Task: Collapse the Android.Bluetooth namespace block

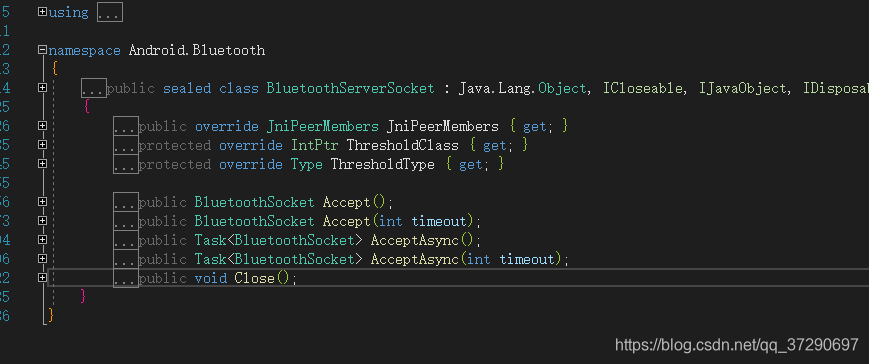Action: coord(43,50)
